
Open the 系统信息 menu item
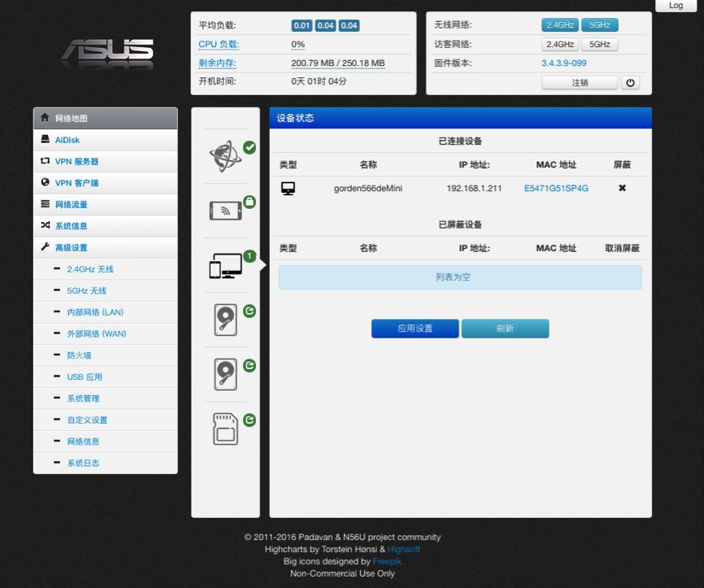click(x=106, y=226)
